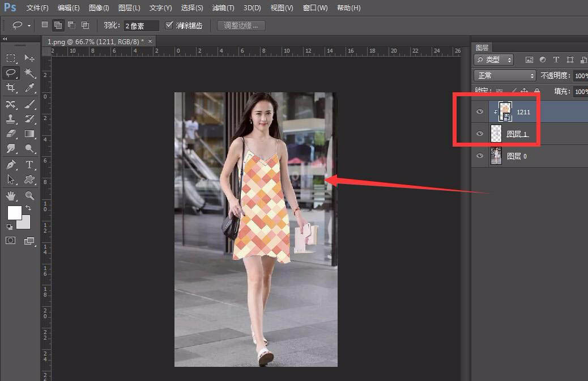Click the 羽化 feather value field

[x=142, y=25]
